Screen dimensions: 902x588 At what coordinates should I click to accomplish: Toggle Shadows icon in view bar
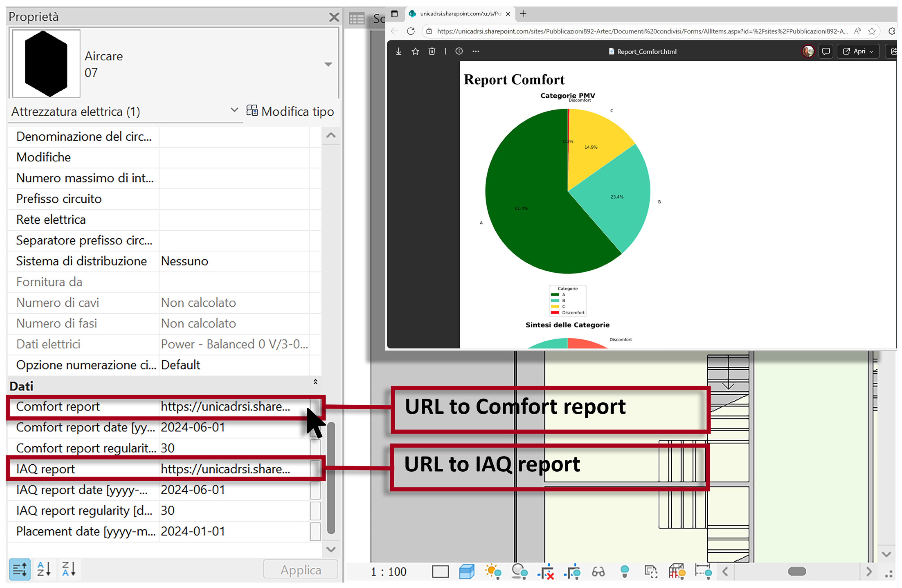519,571
